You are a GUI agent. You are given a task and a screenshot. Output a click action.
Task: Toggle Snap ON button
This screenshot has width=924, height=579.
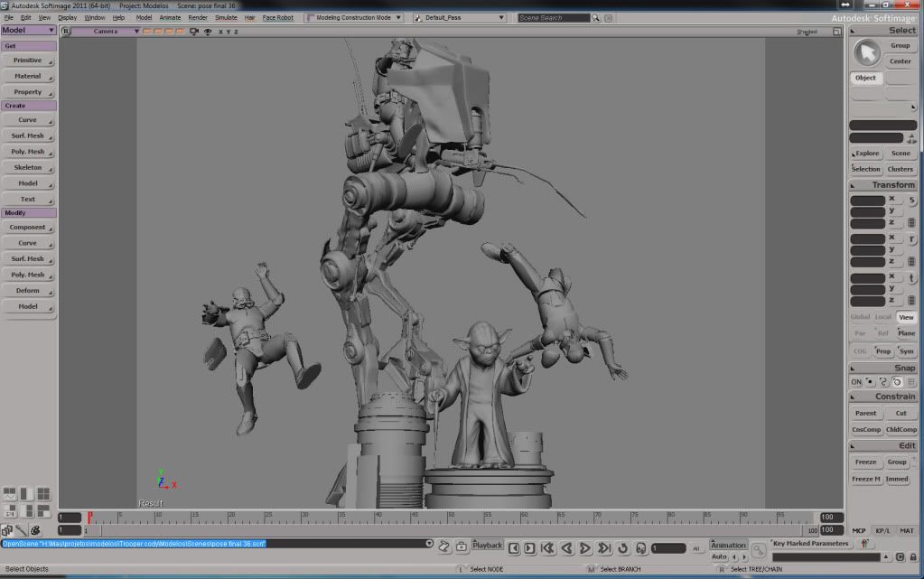click(856, 382)
